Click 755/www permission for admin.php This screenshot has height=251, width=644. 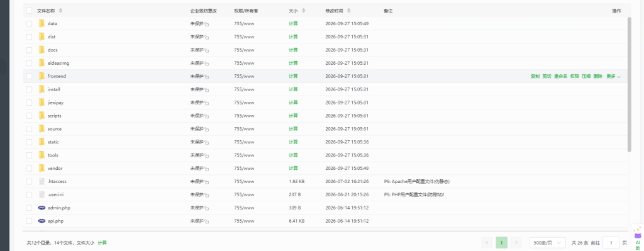244,208
